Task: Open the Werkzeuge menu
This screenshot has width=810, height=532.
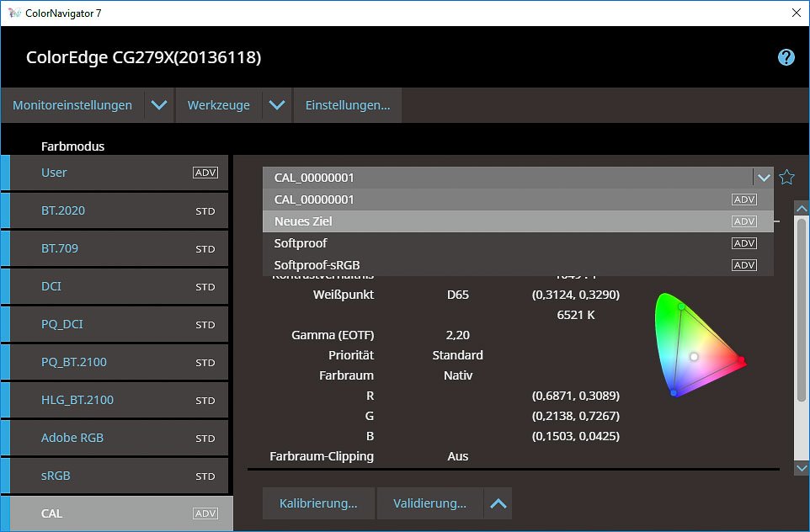Action: coord(218,105)
